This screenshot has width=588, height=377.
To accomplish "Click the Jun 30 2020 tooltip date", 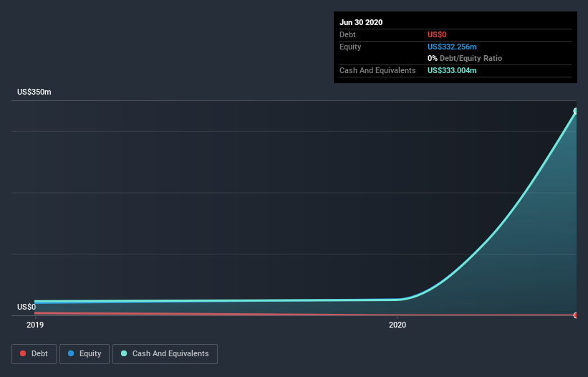I will tap(361, 22).
